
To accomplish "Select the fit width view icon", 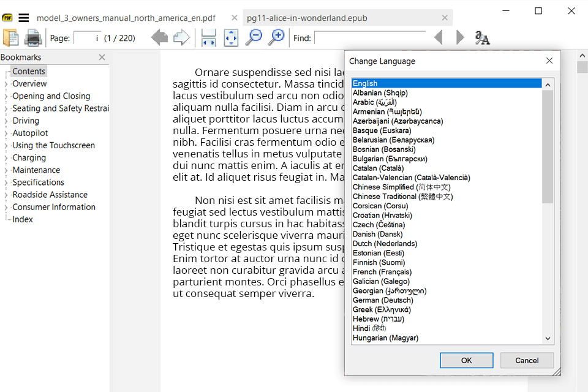I will (208, 37).
